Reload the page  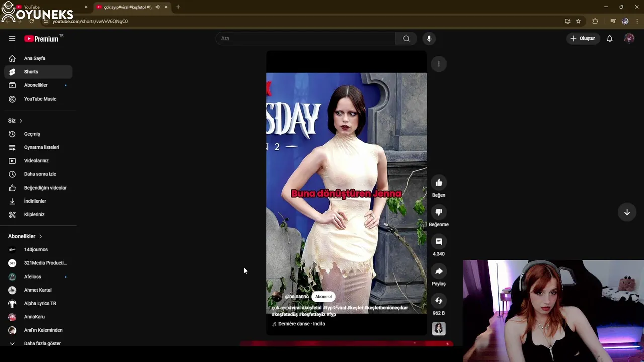click(x=32, y=21)
